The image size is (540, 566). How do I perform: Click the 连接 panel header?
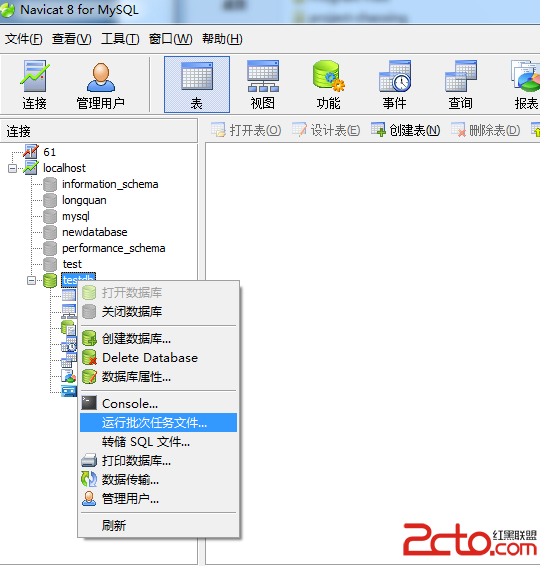(99, 131)
